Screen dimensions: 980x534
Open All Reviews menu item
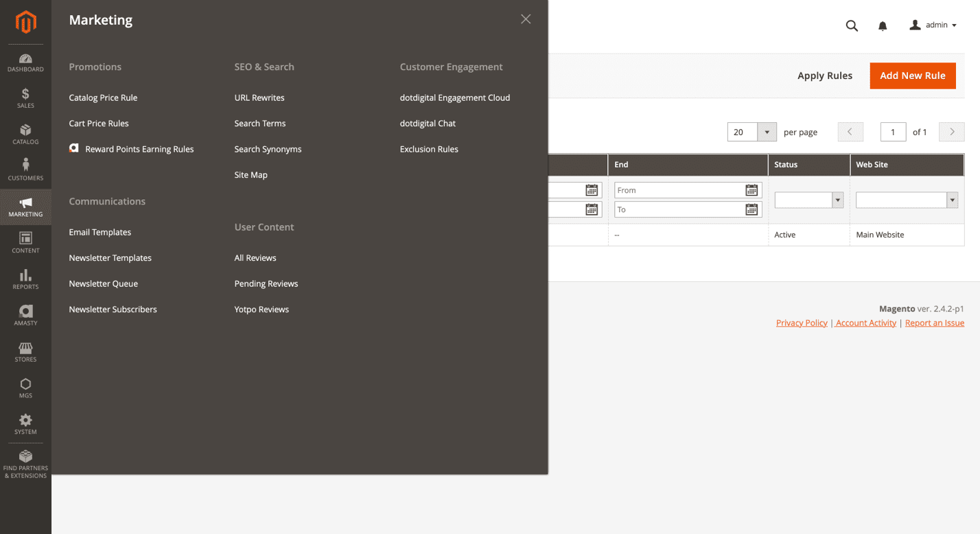point(255,258)
